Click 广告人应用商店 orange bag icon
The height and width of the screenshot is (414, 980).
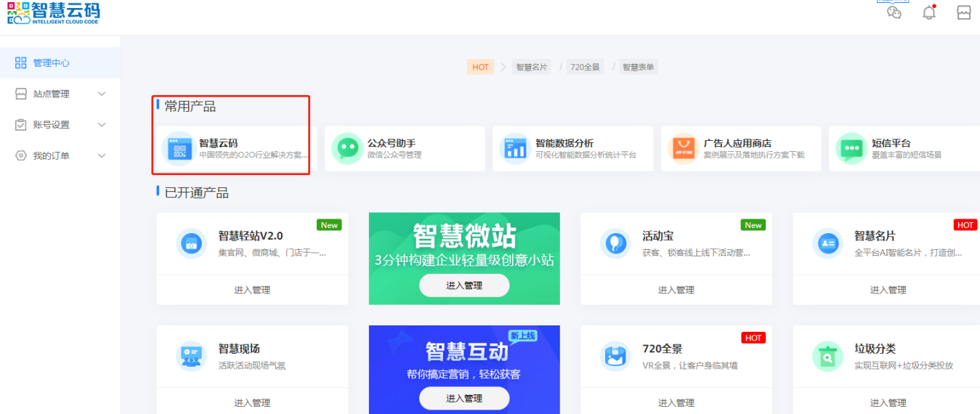click(x=683, y=148)
